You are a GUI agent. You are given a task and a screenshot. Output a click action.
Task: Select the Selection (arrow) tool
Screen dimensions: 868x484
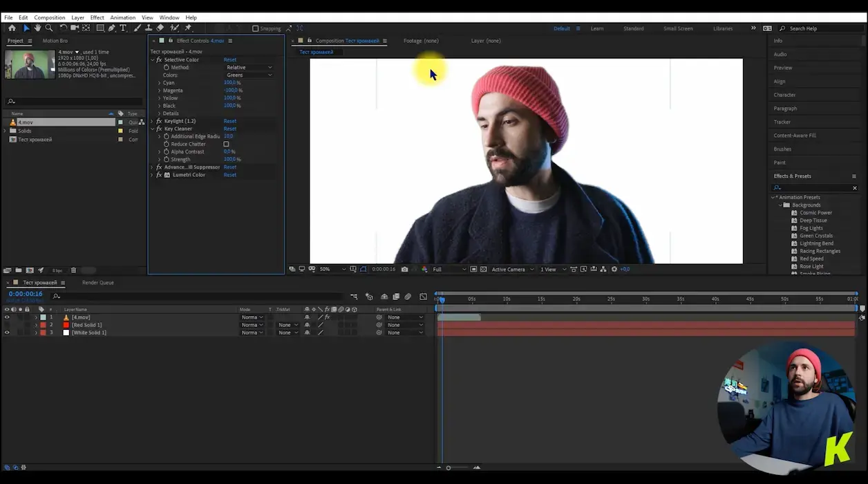coord(26,28)
